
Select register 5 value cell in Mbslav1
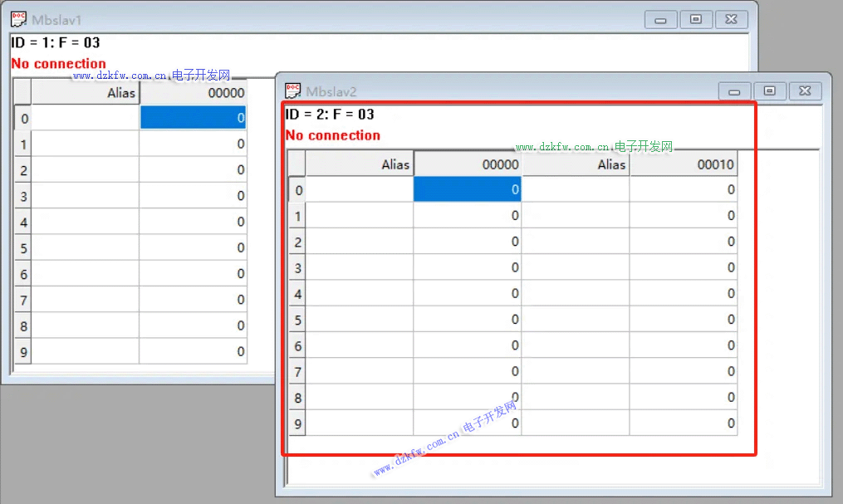(x=193, y=247)
